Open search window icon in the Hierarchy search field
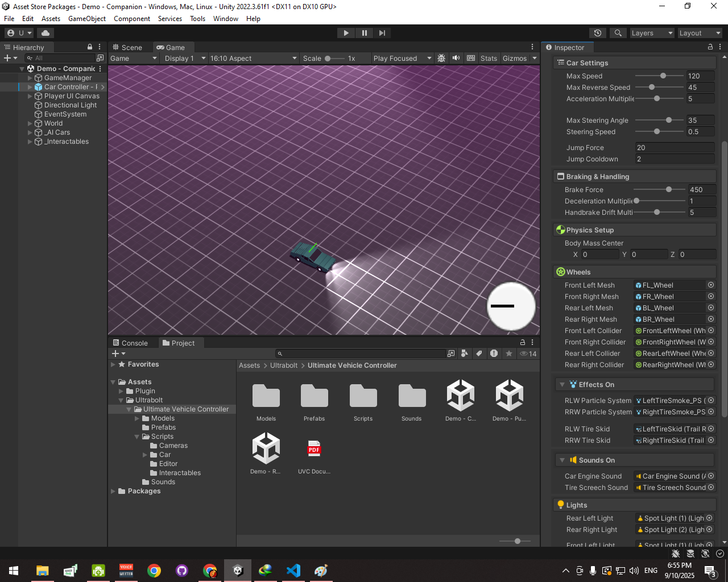 pyautogui.click(x=100, y=58)
